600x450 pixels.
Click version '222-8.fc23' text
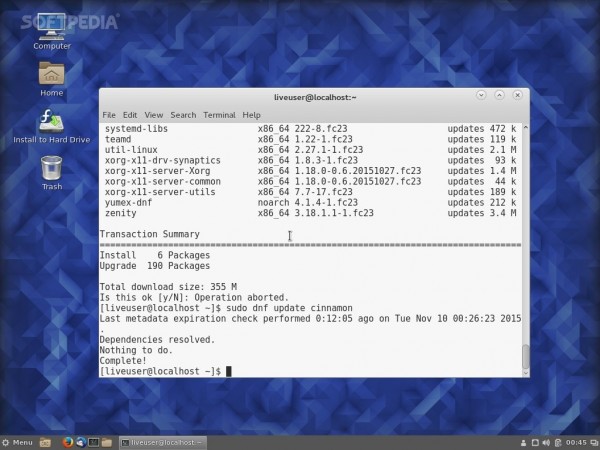(321, 129)
